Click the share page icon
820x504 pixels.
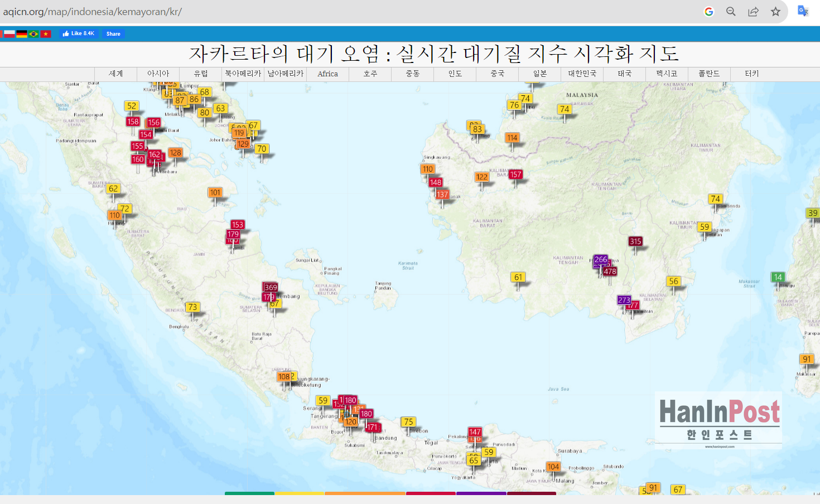point(753,12)
